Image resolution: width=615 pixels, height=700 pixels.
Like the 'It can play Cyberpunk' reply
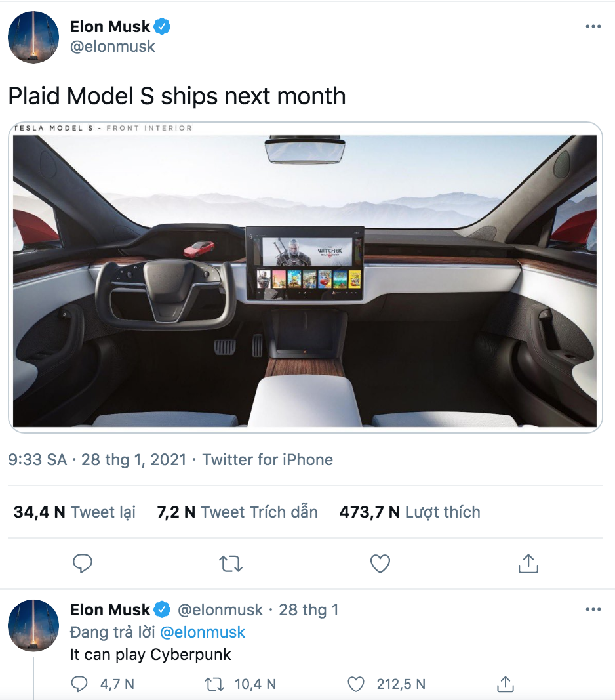355,684
